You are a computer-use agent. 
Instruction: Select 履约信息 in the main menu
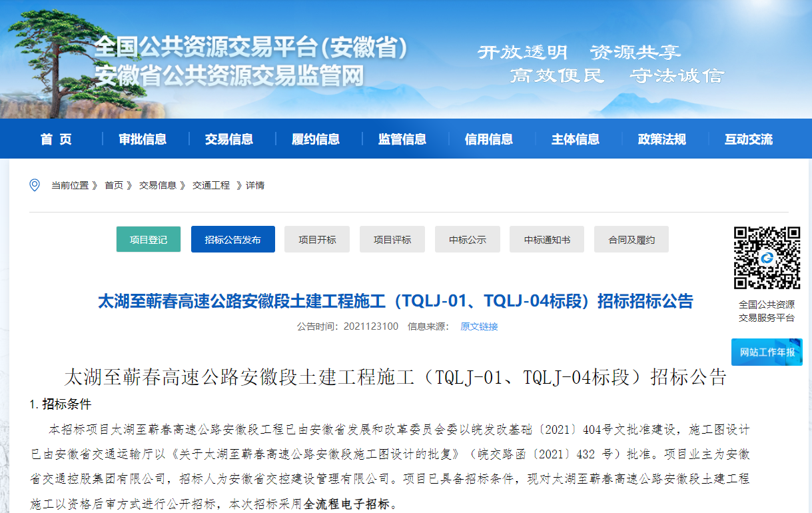(x=316, y=139)
